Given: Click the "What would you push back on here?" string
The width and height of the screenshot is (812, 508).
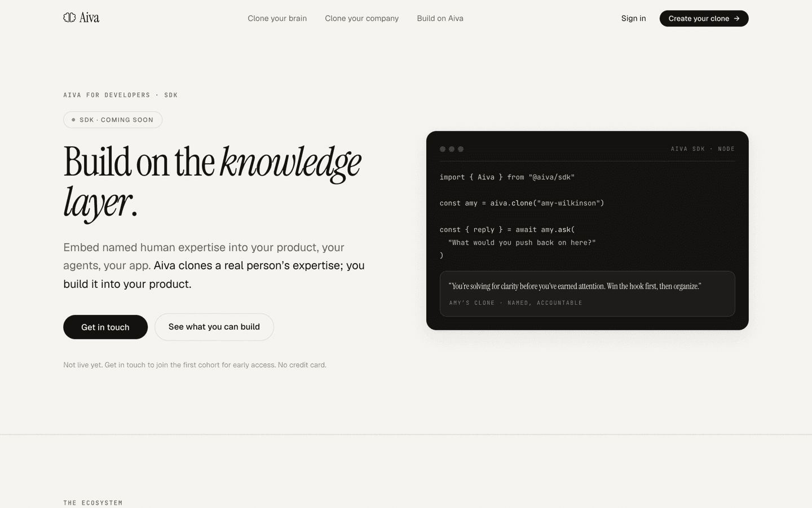Looking at the screenshot, I should point(522,243).
